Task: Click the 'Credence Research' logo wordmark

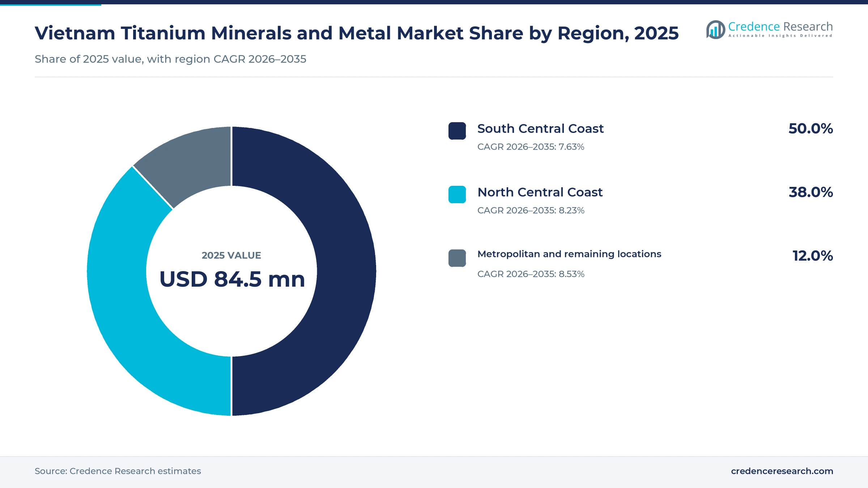Action: pos(780,26)
